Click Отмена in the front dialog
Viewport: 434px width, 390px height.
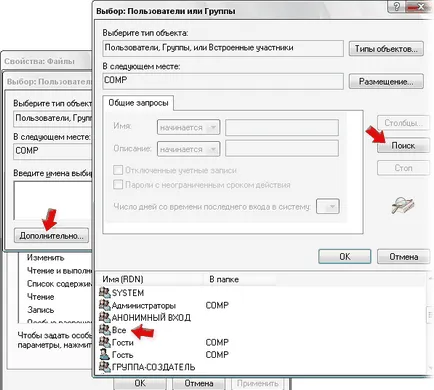tap(403, 256)
